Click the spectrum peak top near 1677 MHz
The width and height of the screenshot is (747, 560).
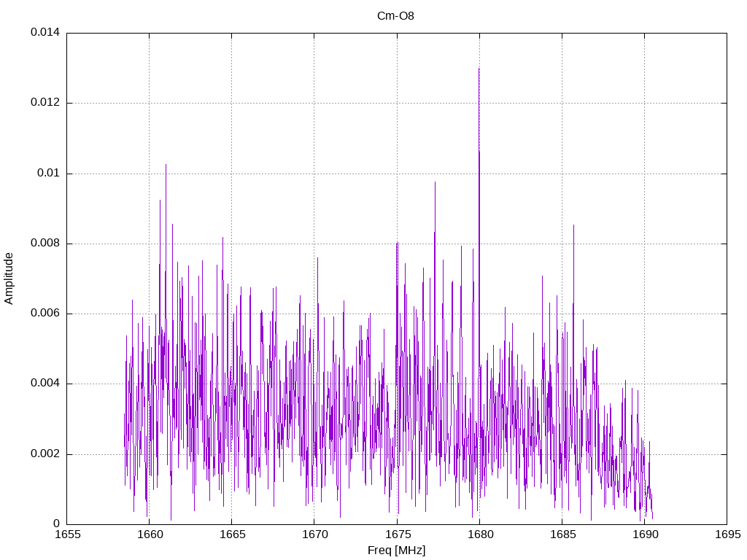[x=435, y=183]
